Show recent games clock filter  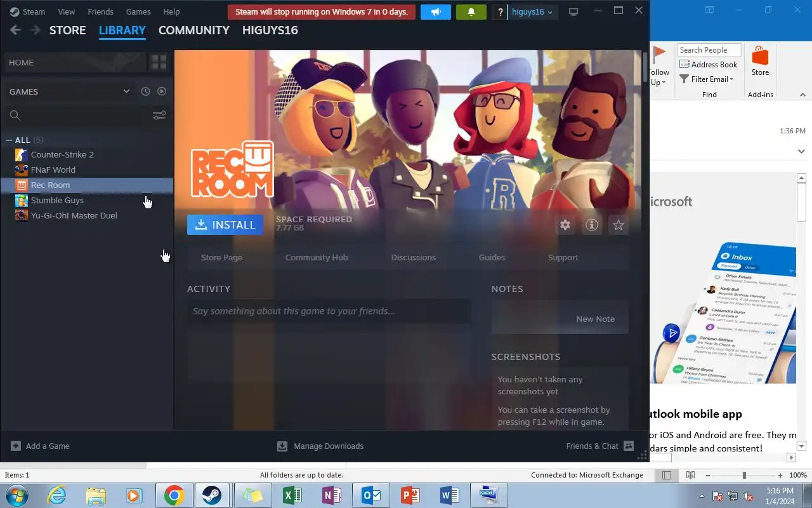[145, 91]
